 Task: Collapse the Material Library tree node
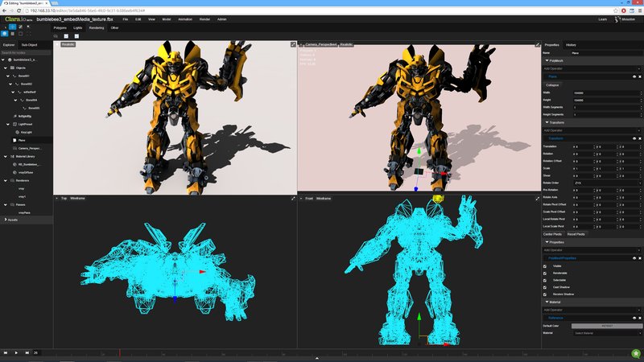(x=6, y=156)
